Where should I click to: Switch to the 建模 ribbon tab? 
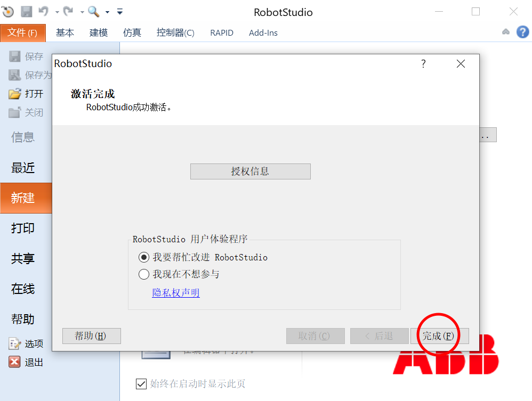pos(99,33)
